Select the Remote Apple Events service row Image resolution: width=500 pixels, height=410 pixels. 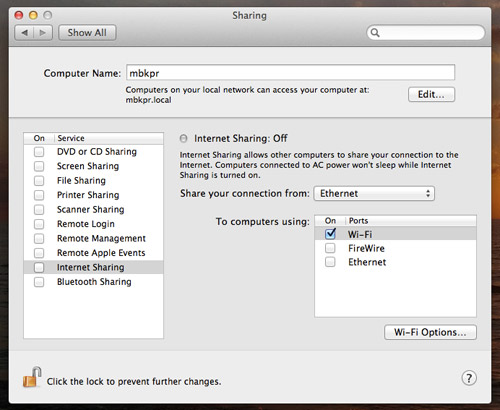[x=93, y=253]
